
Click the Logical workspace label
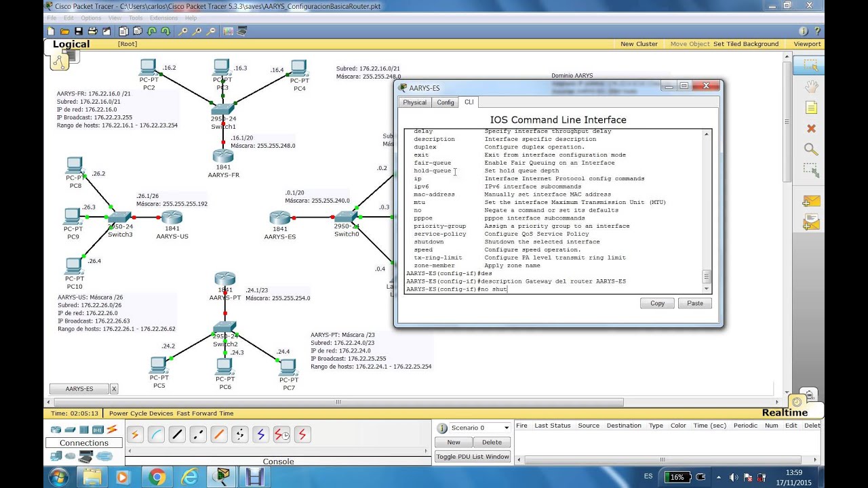click(71, 44)
